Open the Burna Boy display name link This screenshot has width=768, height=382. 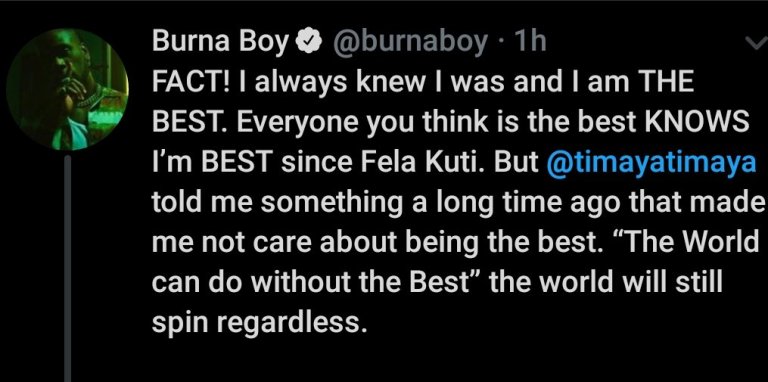click(x=220, y=42)
